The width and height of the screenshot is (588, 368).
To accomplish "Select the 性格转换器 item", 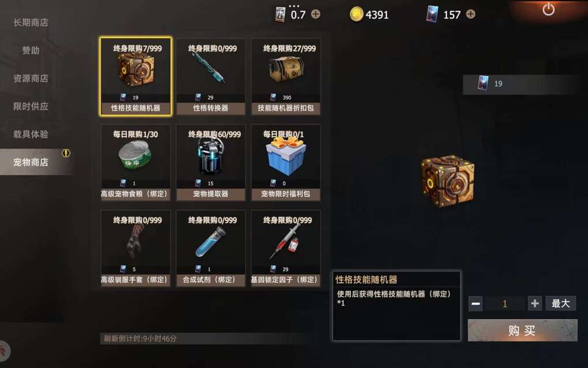I will click(x=211, y=76).
